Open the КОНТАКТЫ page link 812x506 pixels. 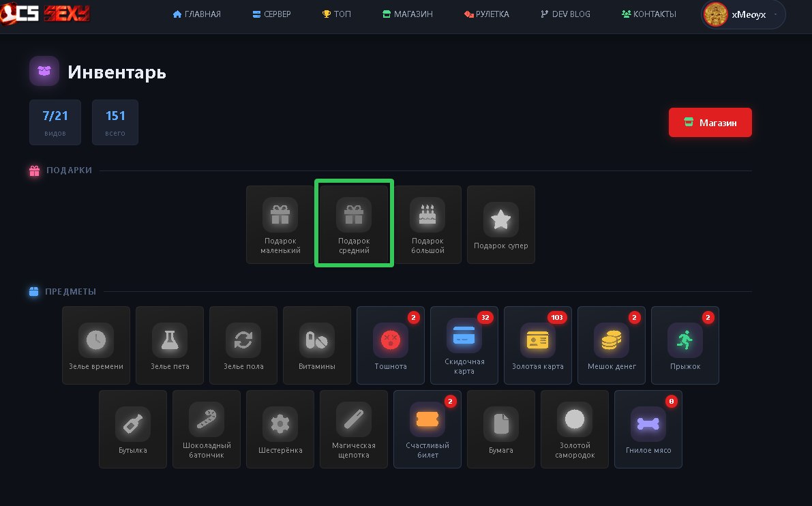[x=649, y=14]
